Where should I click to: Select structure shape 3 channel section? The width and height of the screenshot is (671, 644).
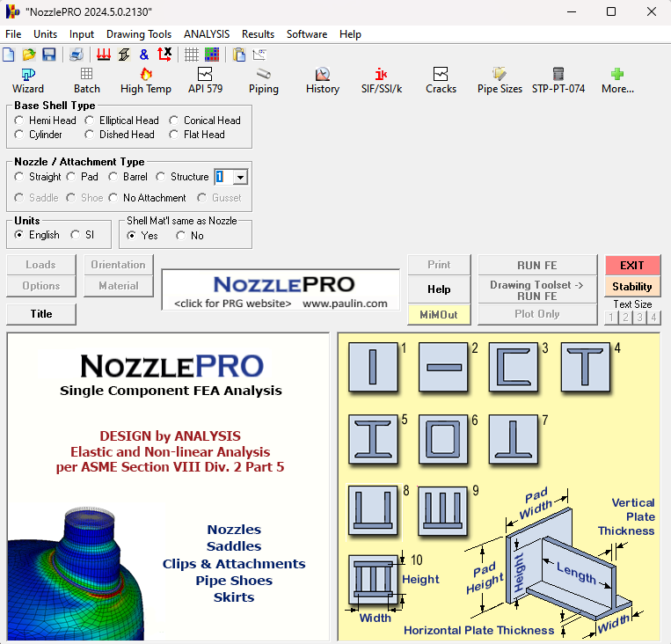coord(514,367)
